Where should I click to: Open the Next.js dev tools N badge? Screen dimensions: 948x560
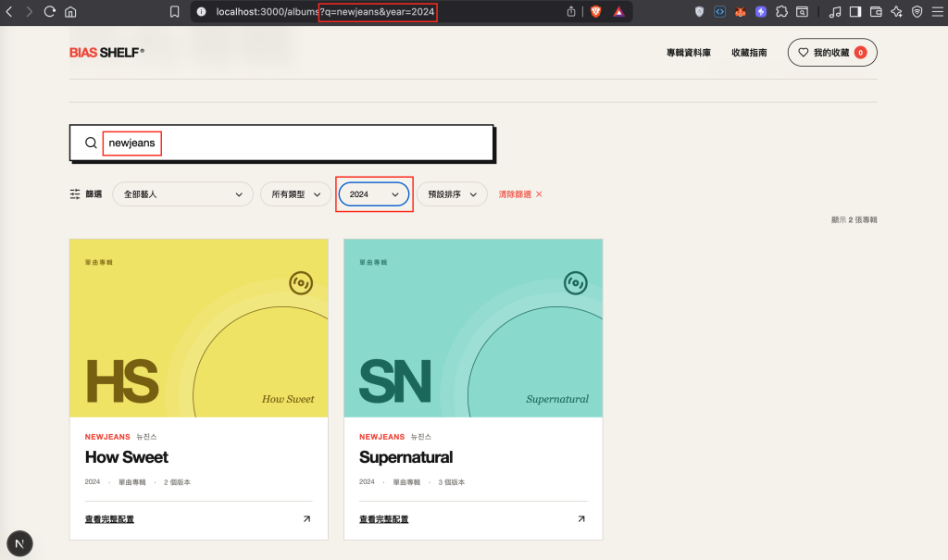point(19,543)
